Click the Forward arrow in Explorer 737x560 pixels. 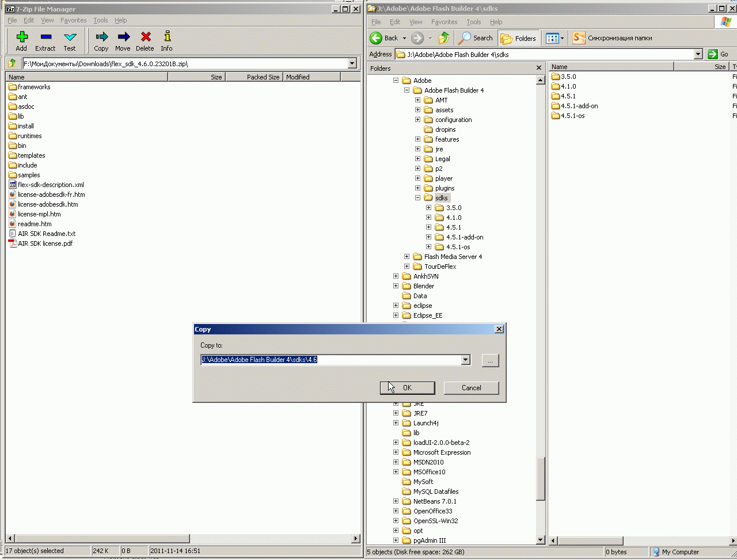tap(417, 38)
